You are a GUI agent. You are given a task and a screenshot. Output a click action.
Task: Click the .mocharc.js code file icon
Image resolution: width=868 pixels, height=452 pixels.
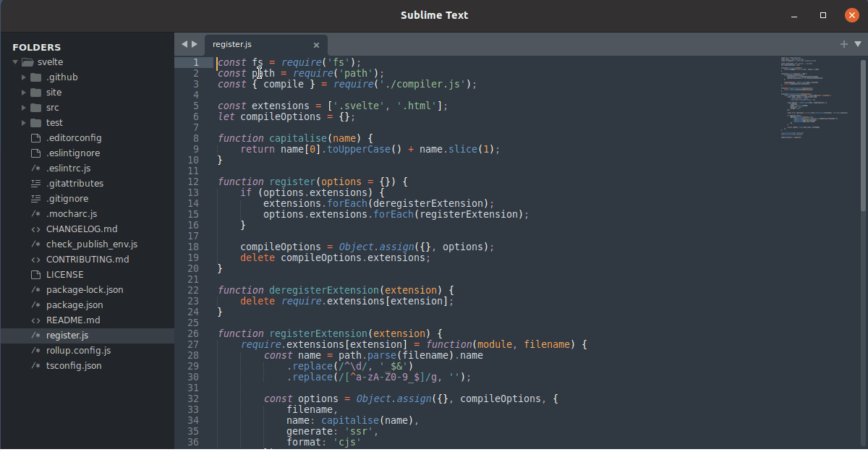pos(36,214)
